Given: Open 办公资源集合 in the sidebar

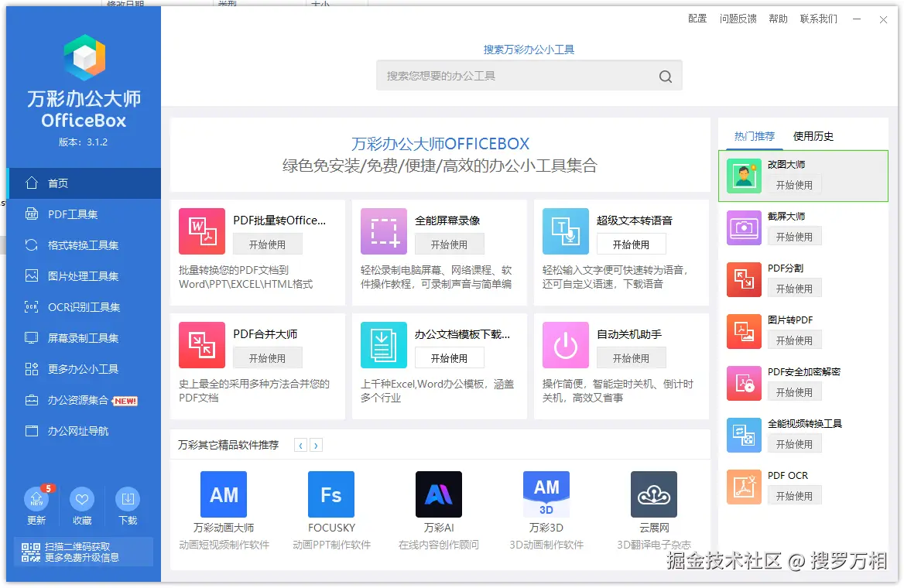Looking at the screenshot, I should point(84,400).
